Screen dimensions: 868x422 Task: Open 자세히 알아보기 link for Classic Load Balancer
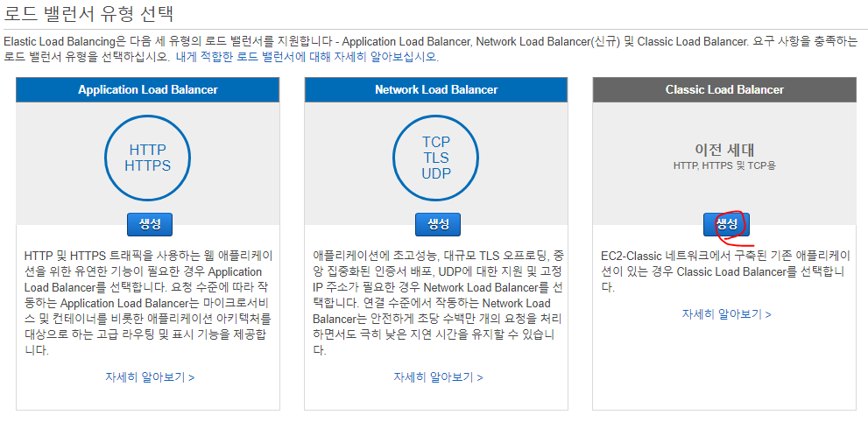tap(726, 314)
